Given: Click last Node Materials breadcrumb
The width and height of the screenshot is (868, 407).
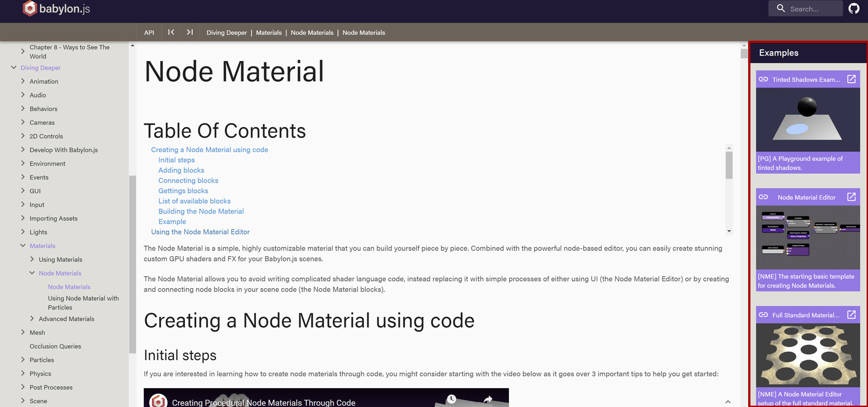Looking at the screenshot, I should (364, 33).
